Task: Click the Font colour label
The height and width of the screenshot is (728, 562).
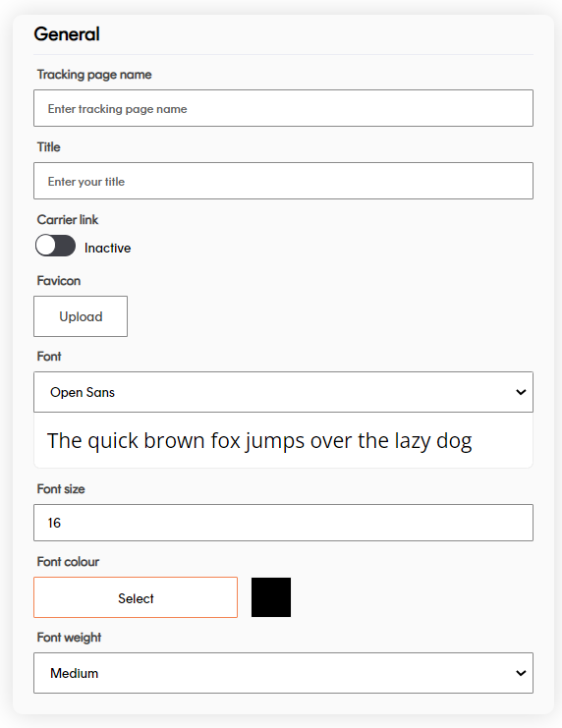Action: [x=68, y=562]
